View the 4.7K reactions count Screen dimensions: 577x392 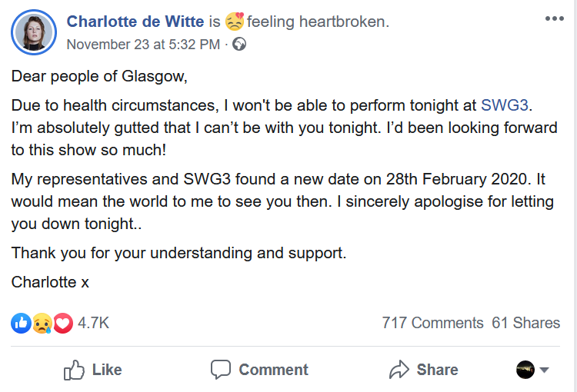[93, 324]
